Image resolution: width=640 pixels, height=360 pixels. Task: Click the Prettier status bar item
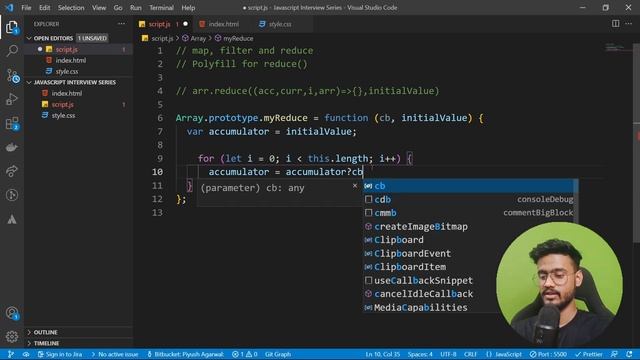pos(589,354)
